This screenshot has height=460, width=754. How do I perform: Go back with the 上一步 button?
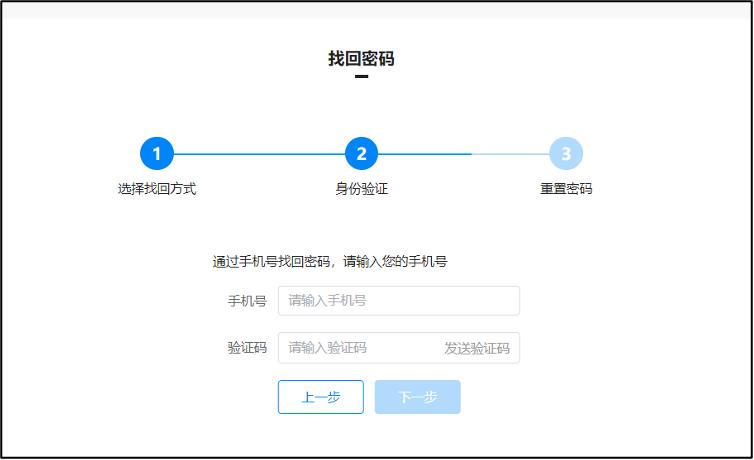320,397
